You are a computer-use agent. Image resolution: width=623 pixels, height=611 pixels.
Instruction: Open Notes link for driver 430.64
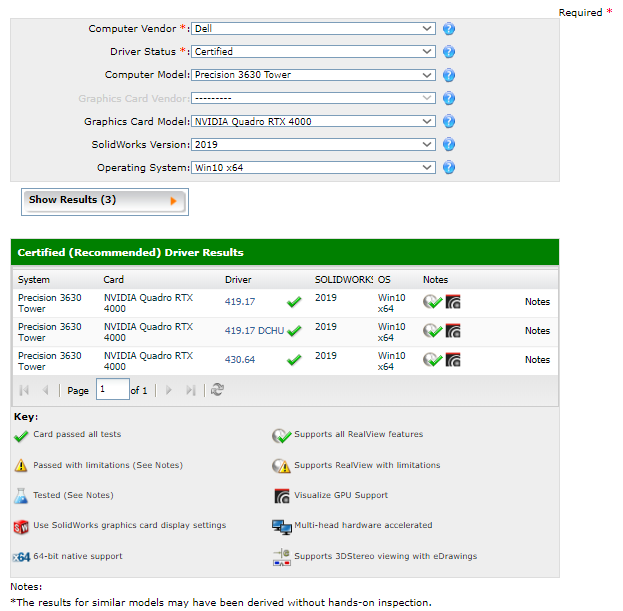click(x=537, y=360)
